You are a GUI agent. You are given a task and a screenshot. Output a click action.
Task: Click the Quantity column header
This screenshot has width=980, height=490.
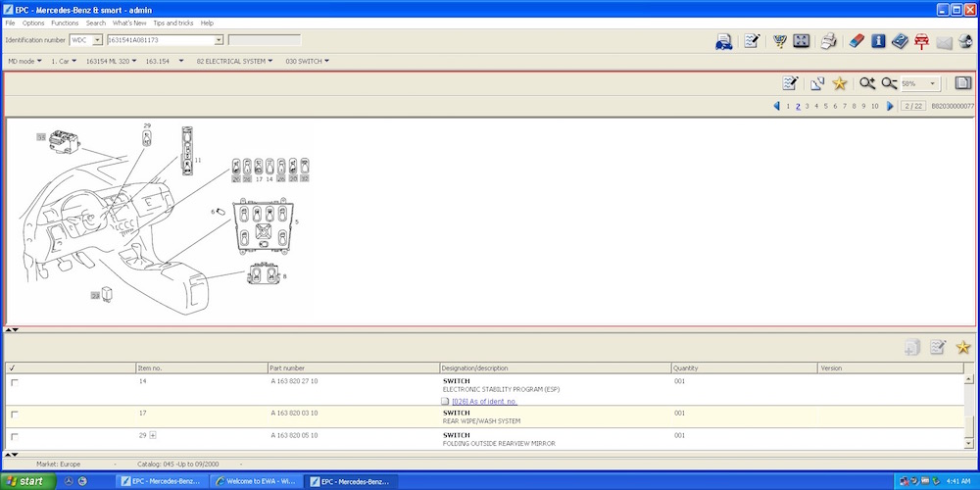745,368
